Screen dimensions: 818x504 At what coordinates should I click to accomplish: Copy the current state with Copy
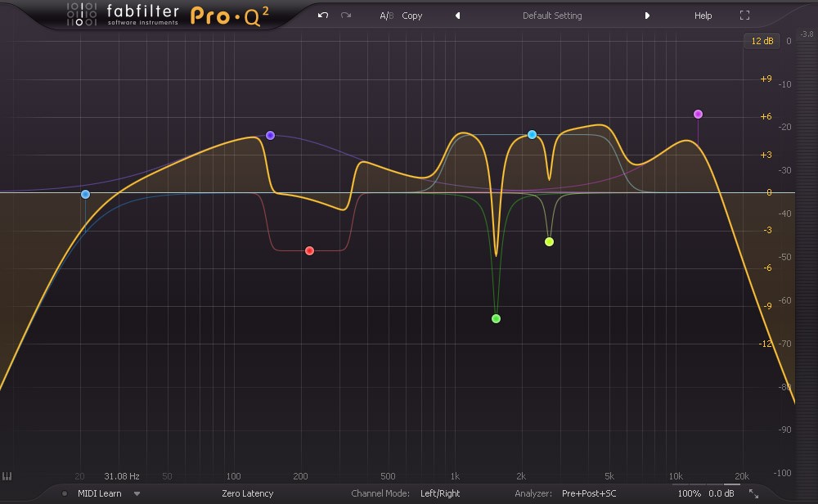(411, 16)
